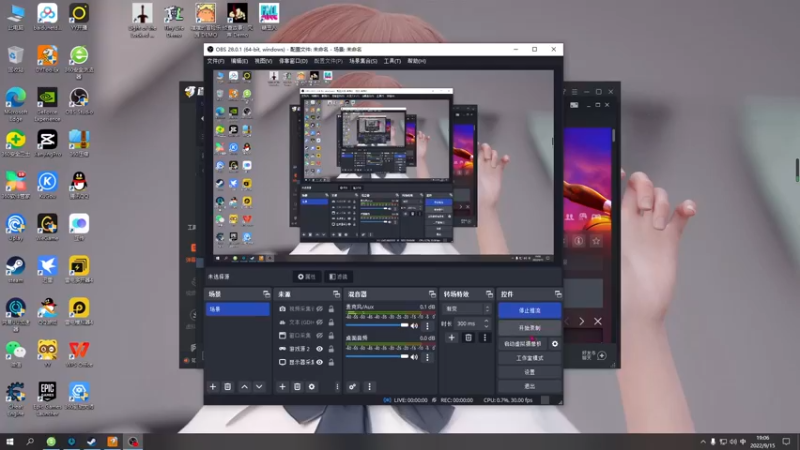Open source properties gear in Sources panel
The width and height of the screenshot is (800, 450).
tap(312, 387)
